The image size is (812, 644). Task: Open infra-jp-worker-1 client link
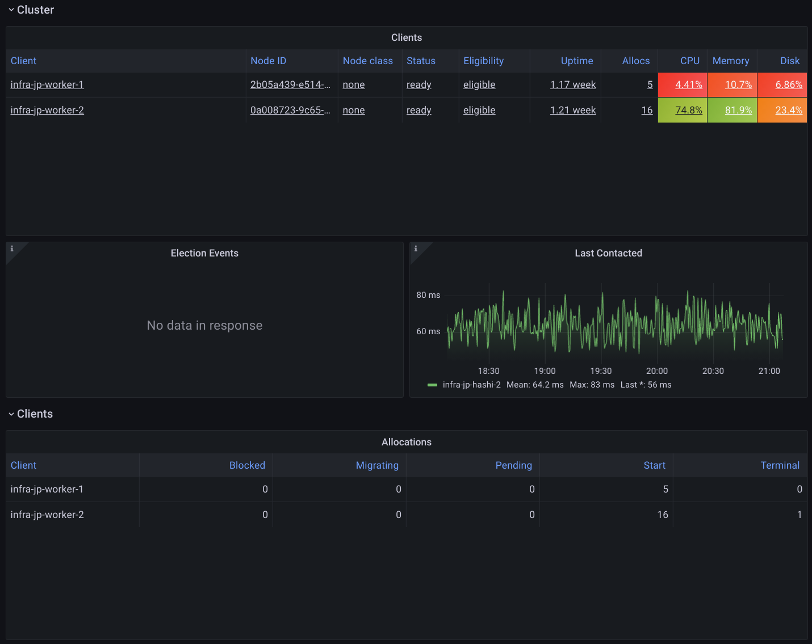click(47, 85)
